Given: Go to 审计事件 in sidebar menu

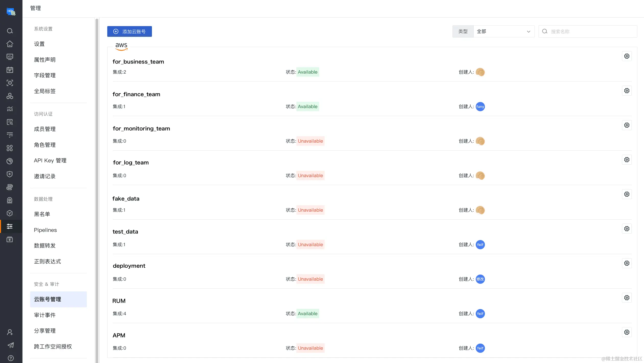Looking at the screenshot, I should (x=45, y=315).
